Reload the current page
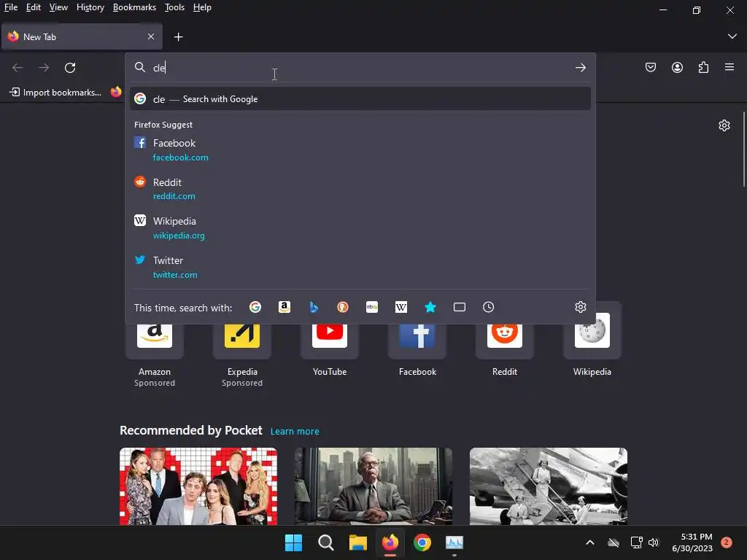 coord(70,68)
